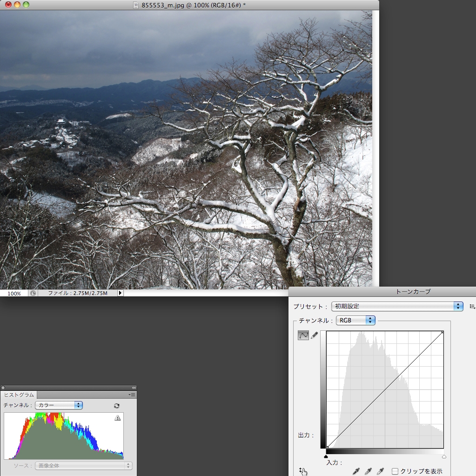This screenshot has height=476, width=476.
Task: Click the white input slider triangle under curve
Action: coord(444,456)
